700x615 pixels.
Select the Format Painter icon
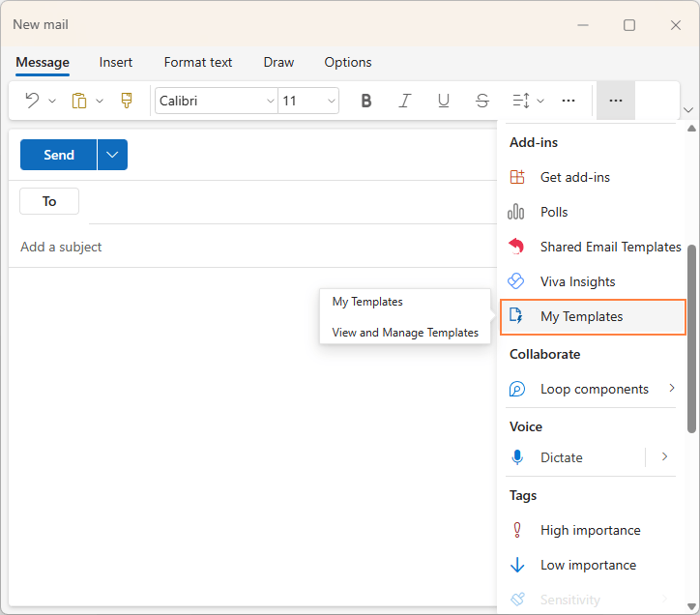coord(126,101)
